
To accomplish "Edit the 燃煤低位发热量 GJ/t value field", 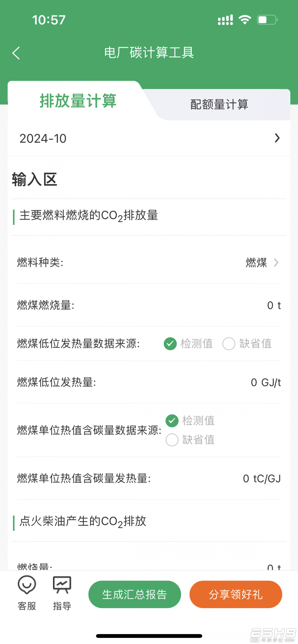I will tap(266, 382).
